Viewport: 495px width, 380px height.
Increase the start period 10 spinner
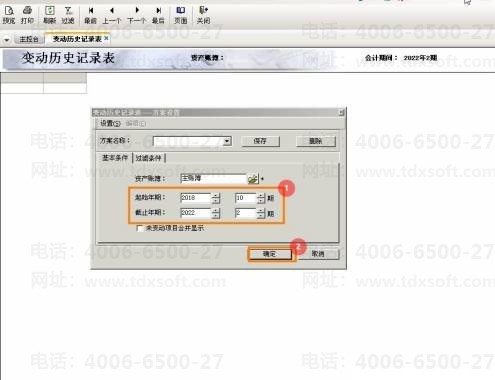[x=261, y=196]
